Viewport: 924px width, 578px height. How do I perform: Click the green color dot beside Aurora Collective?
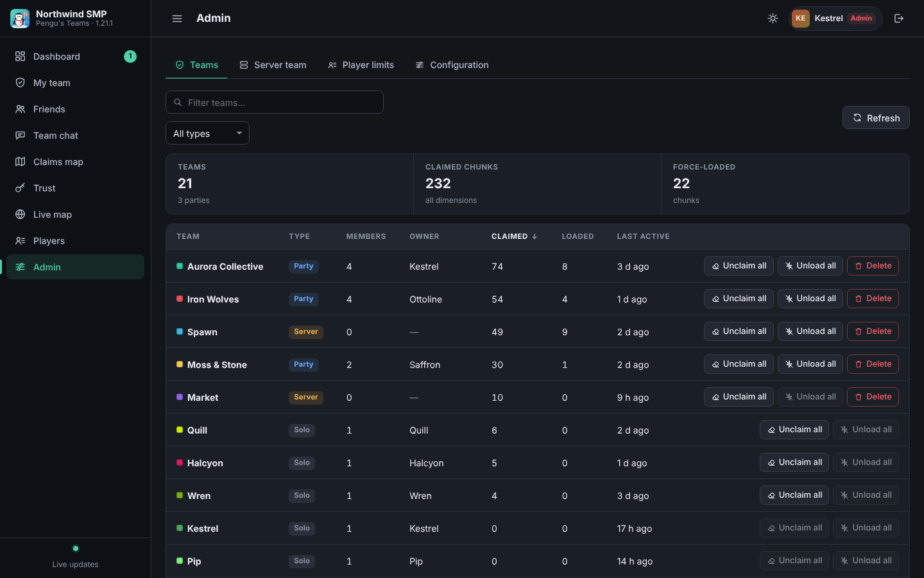180,266
